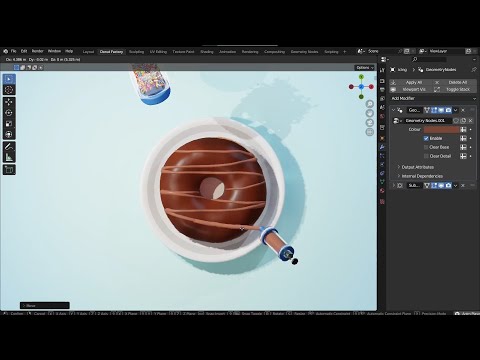
Task: Click the Blender logo menu icon
Action: click(x=5, y=51)
